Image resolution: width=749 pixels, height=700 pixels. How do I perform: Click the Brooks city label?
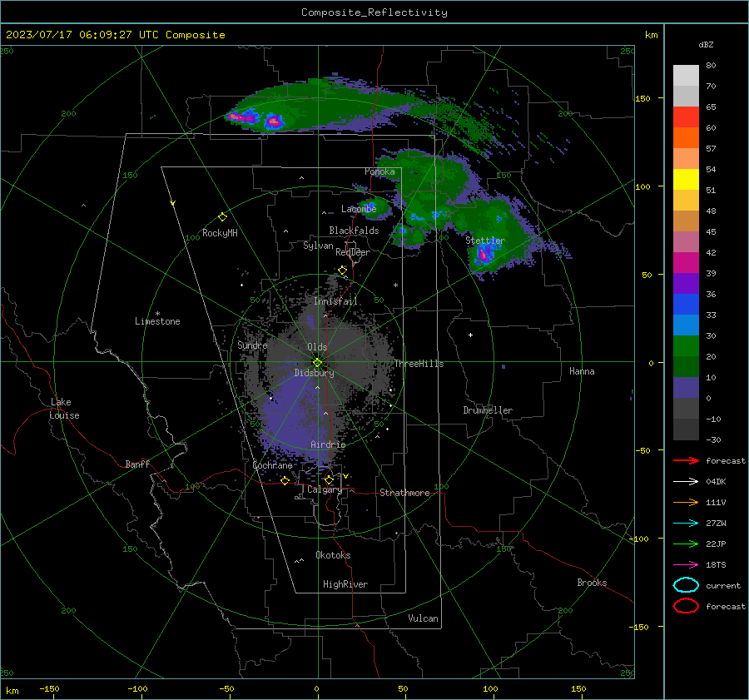coord(592,583)
